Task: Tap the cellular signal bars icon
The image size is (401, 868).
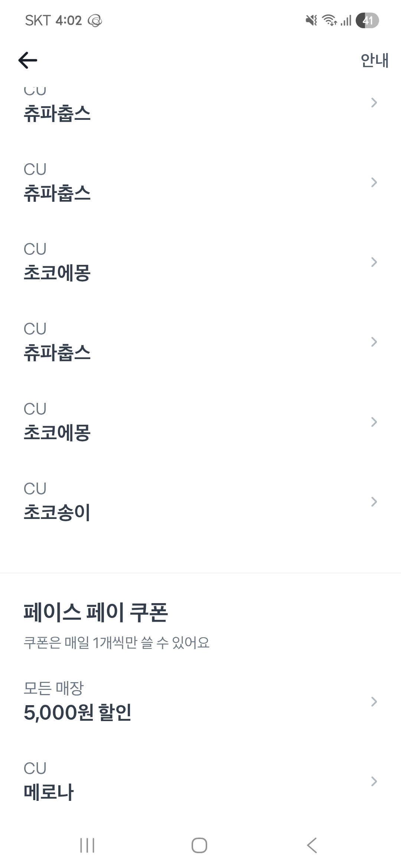Action: (x=346, y=20)
